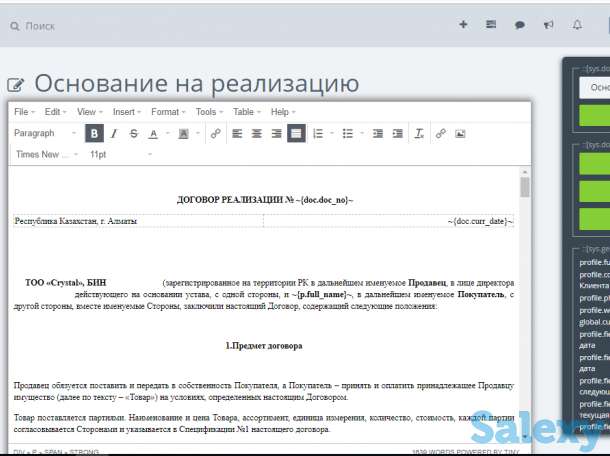Screen dimensions: 610x456
Task: Clear formatting with Tx icon
Action: pyautogui.click(x=419, y=133)
